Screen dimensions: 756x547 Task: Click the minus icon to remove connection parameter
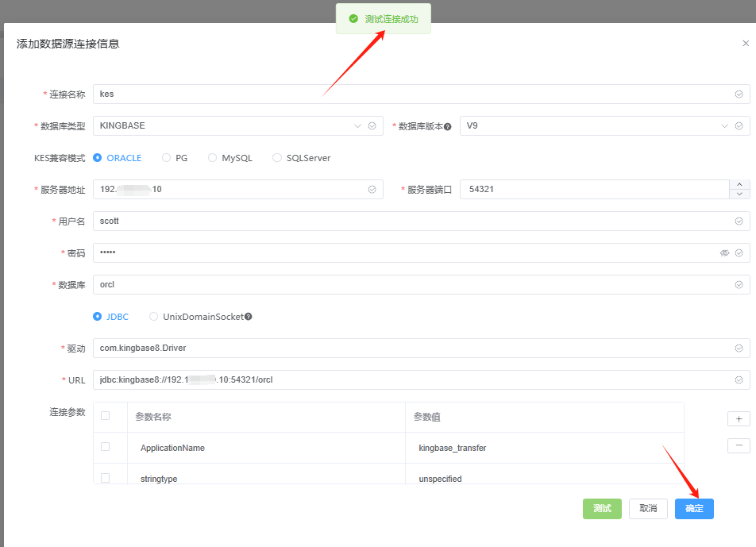click(739, 445)
